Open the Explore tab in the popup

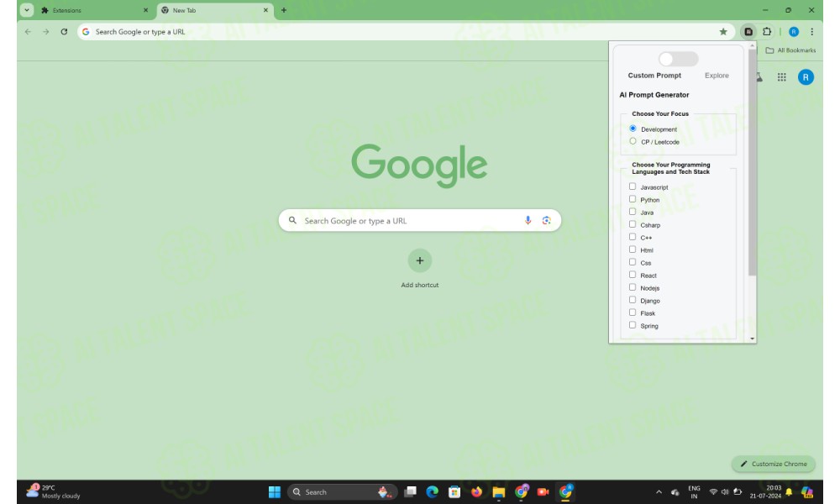pos(717,76)
